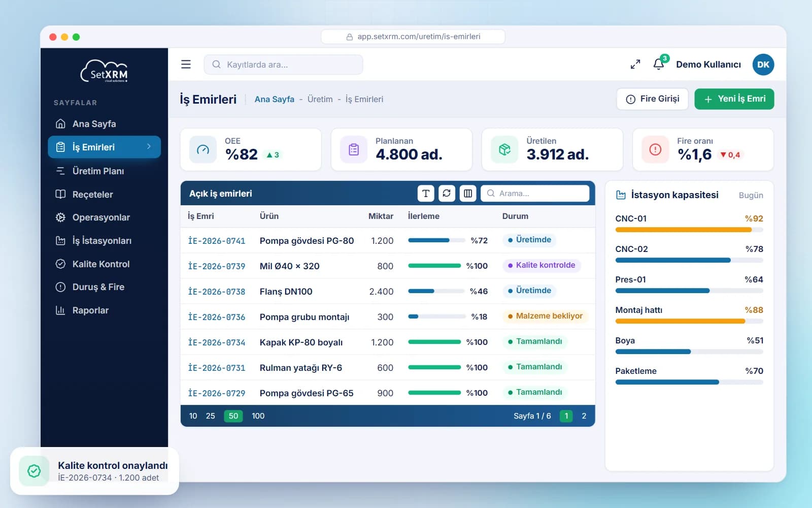Open Demo Kullanıcı user menu
This screenshot has width=812, height=508.
click(708, 65)
